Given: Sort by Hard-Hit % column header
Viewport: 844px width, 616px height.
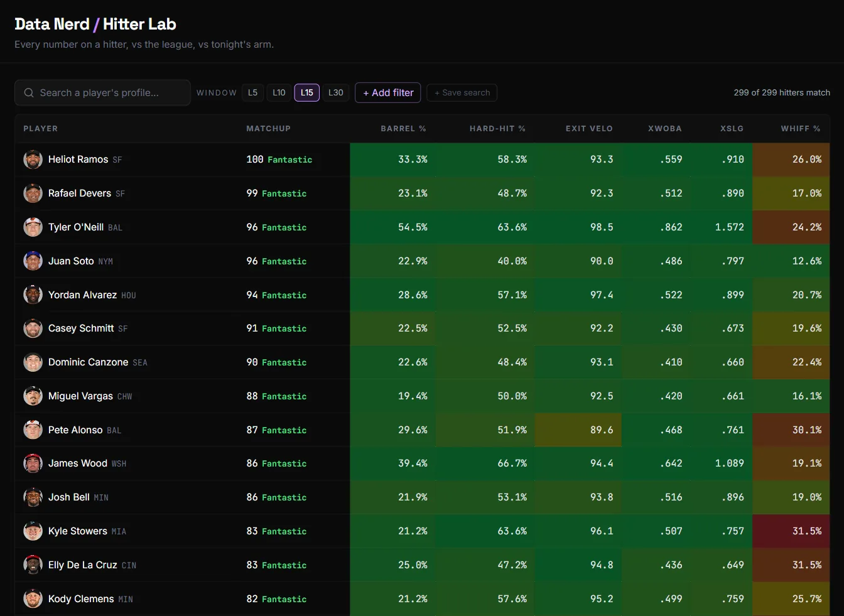Looking at the screenshot, I should pyautogui.click(x=497, y=129).
